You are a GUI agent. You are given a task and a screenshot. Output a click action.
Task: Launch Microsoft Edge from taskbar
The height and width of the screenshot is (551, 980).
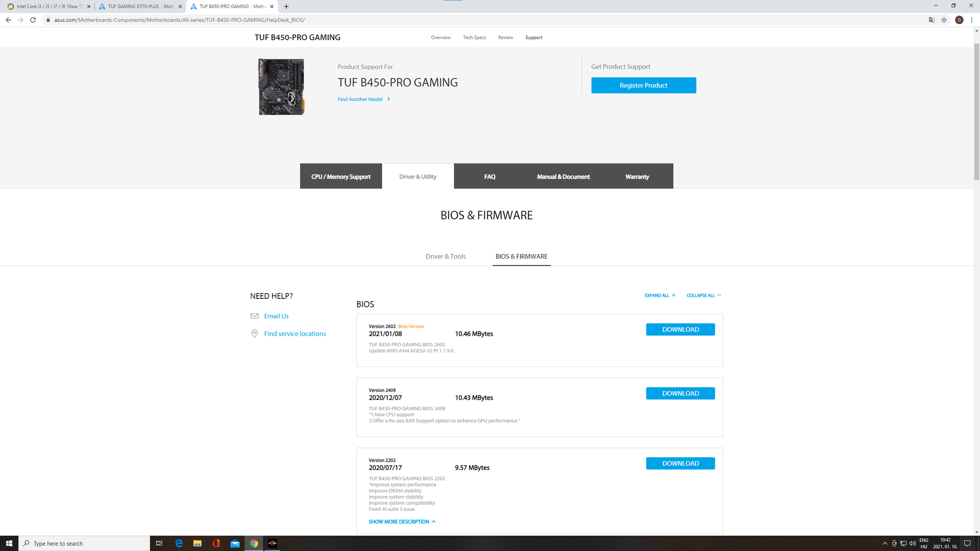[x=179, y=543]
